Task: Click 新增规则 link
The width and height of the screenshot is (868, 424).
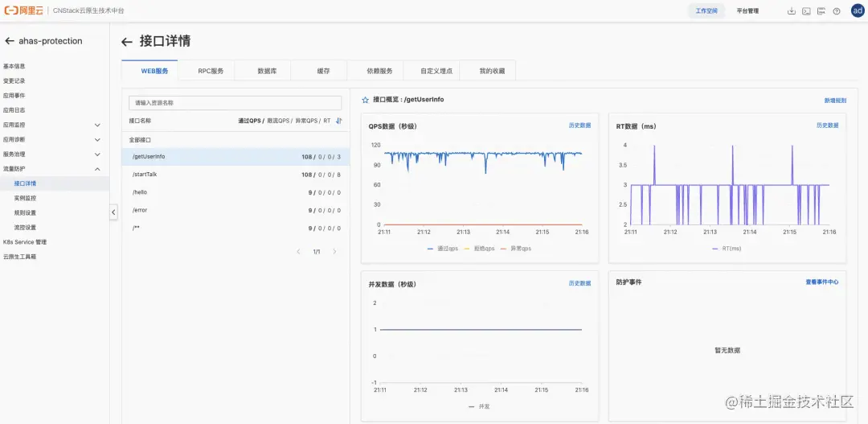Action: pyautogui.click(x=835, y=101)
